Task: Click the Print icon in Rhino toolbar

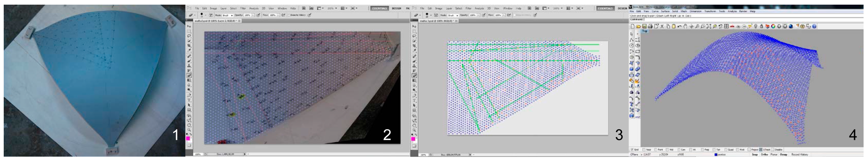Action: point(650,26)
